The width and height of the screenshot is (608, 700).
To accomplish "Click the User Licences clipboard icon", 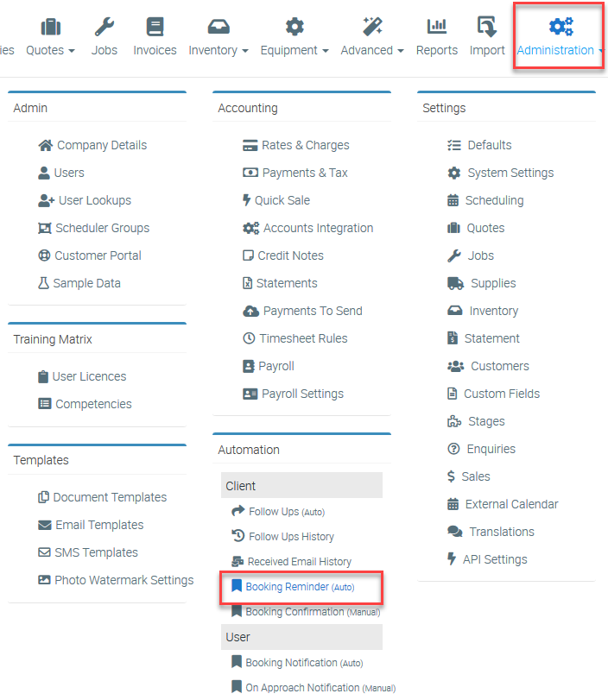I will [x=44, y=376].
